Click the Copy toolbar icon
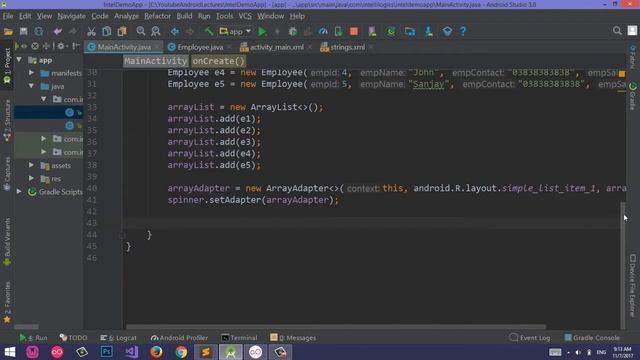The image size is (640, 360). (107, 31)
